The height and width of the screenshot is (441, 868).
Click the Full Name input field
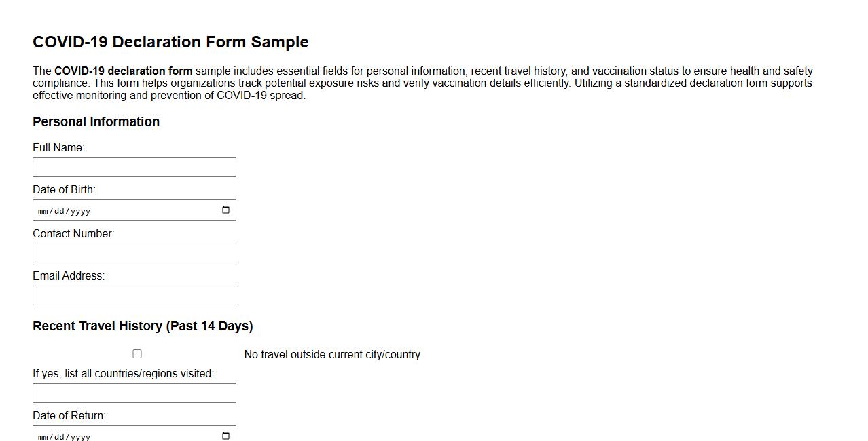pos(134,167)
